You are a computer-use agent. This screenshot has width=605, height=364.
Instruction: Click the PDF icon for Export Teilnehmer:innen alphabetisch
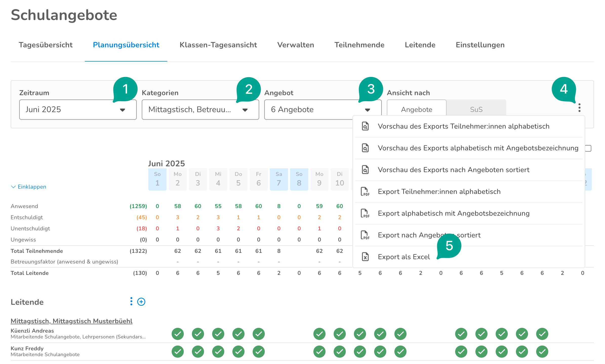pyautogui.click(x=365, y=191)
